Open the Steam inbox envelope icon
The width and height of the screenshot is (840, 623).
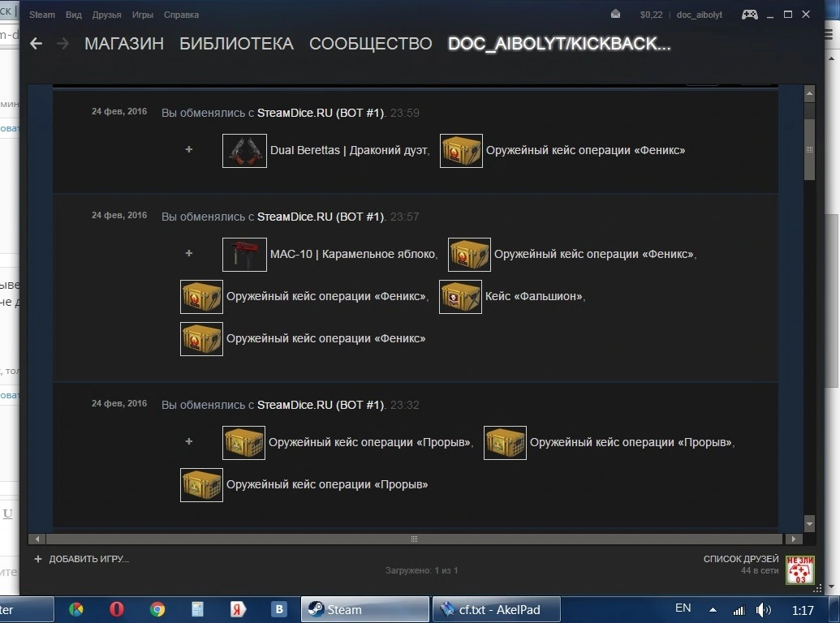click(x=615, y=15)
